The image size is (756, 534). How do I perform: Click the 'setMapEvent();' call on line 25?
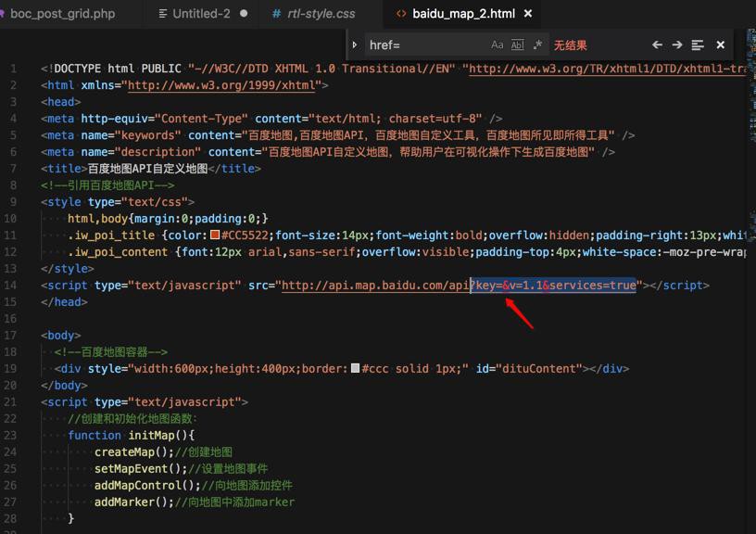141,468
